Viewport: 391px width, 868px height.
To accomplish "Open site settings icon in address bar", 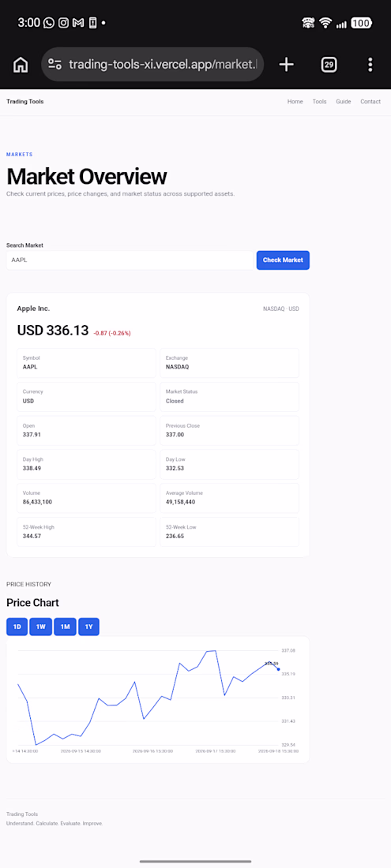I will (x=55, y=65).
